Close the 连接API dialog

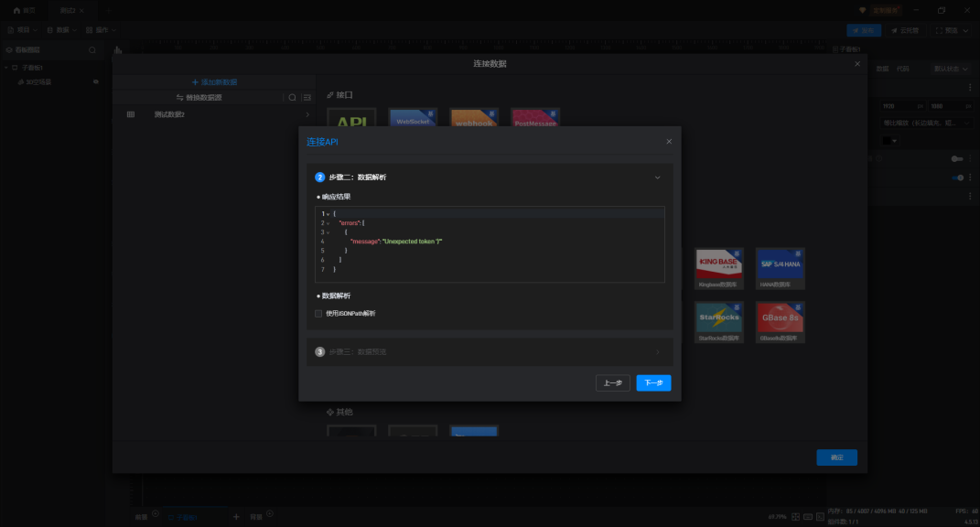pos(669,141)
